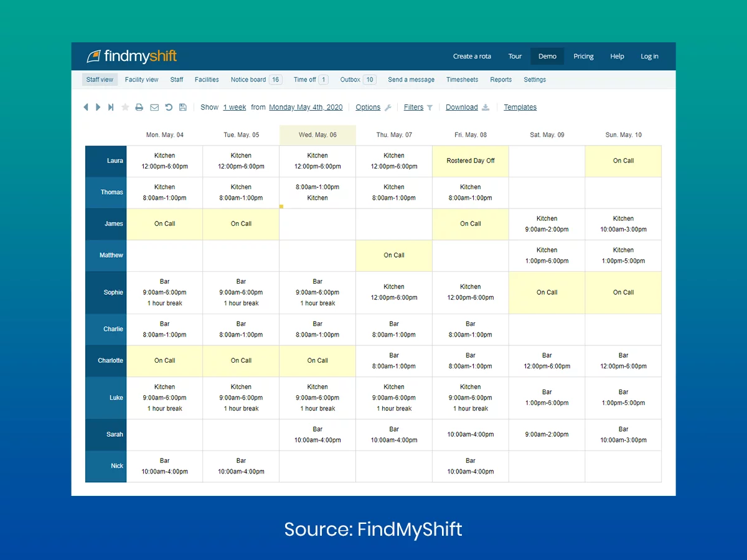Jump to the last week using skip-forward arrow
Viewport: 747px width, 560px height.
[111, 107]
